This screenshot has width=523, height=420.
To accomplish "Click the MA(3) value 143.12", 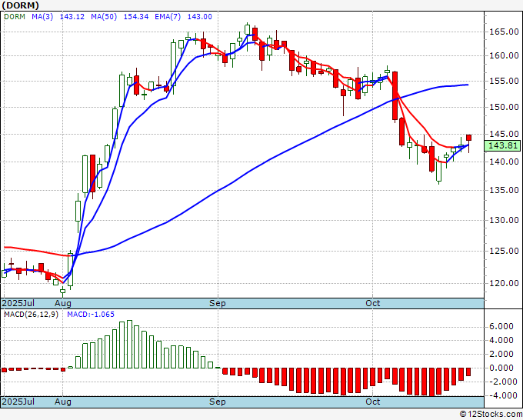I will coord(72,17).
